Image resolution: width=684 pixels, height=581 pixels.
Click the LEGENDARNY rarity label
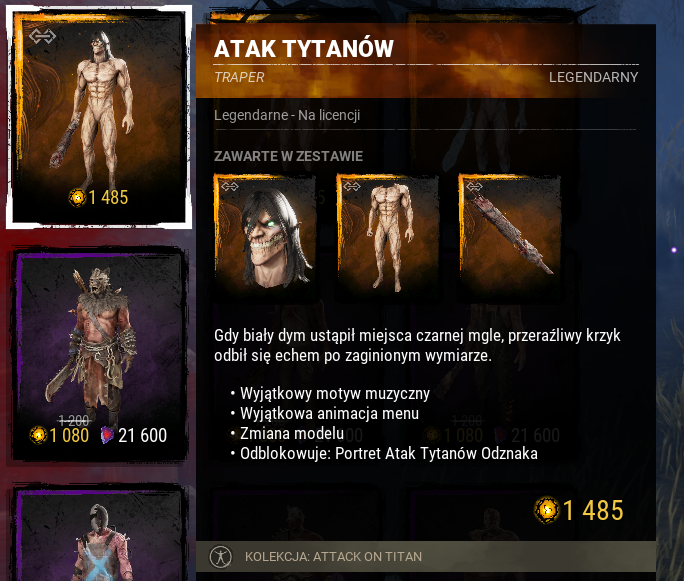594,77
